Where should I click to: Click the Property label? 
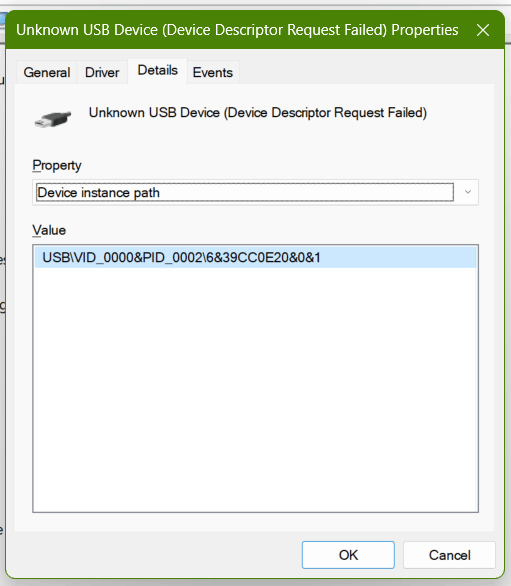click(56, 165)
